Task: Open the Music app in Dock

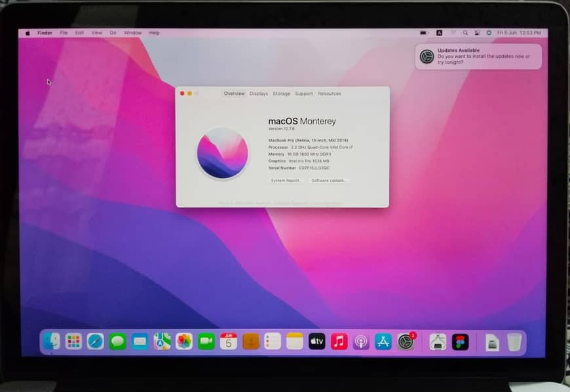Action: 339,342
